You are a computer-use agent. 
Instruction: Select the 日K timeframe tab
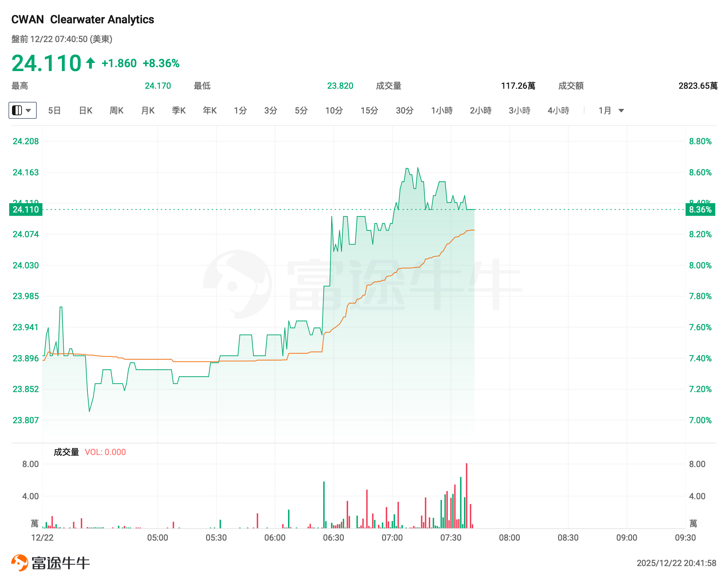86,111
